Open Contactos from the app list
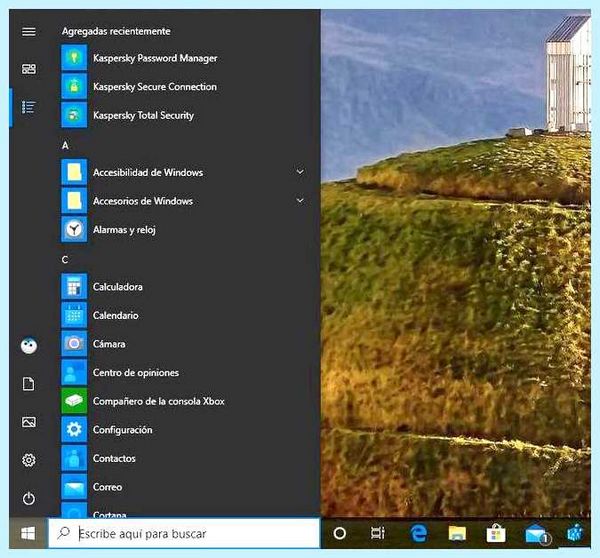 (114, 458)
